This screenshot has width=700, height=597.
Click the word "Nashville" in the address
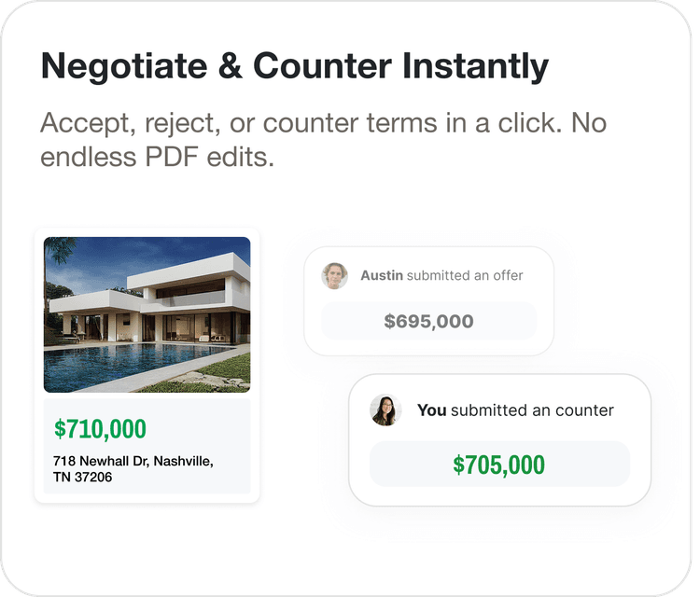(x=183, y=461)
